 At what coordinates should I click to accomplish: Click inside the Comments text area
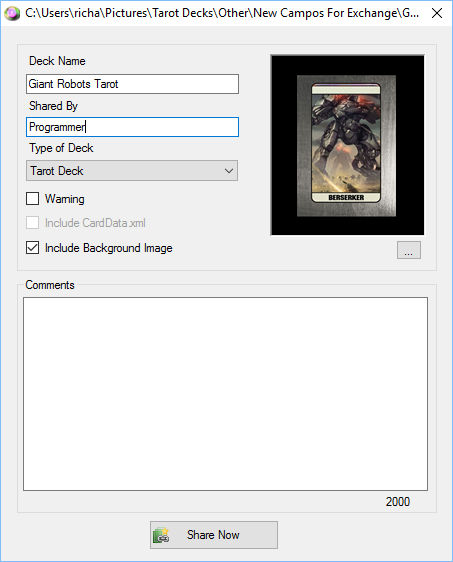pyautogui.click(x=225, y=394)
